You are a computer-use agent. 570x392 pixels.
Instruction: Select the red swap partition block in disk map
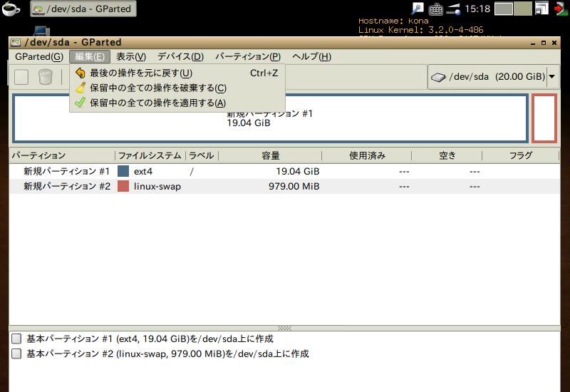pos(544,118)
